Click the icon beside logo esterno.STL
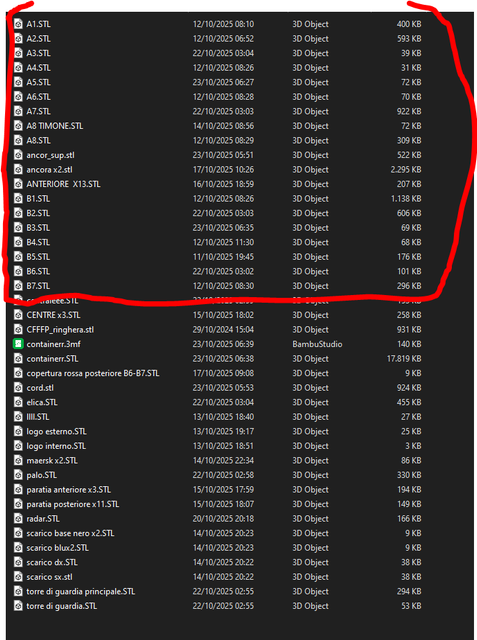Image resolution: width=477 pixels, height=640 pixels. (18, 431)
